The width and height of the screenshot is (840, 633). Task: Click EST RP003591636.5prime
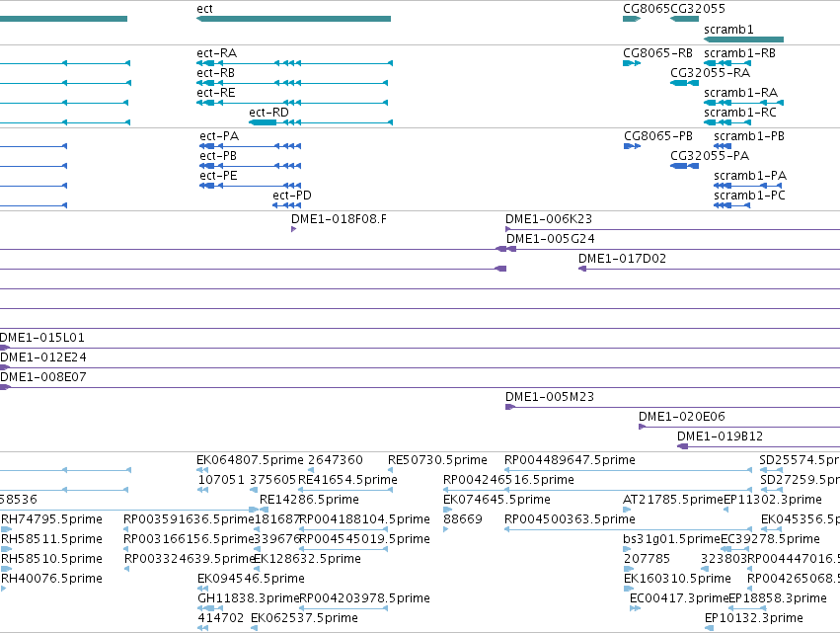[x=189, y=519]
